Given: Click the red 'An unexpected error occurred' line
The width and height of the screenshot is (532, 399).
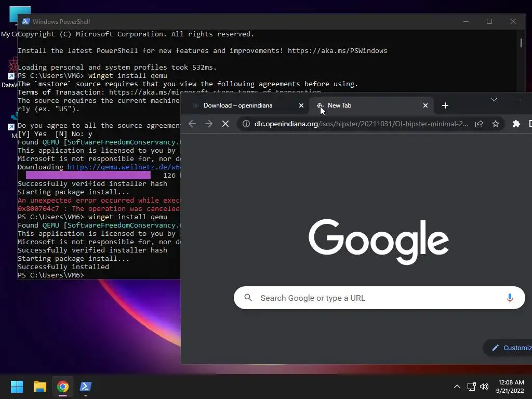Looking at the screenshot, I should pos(99,200).
